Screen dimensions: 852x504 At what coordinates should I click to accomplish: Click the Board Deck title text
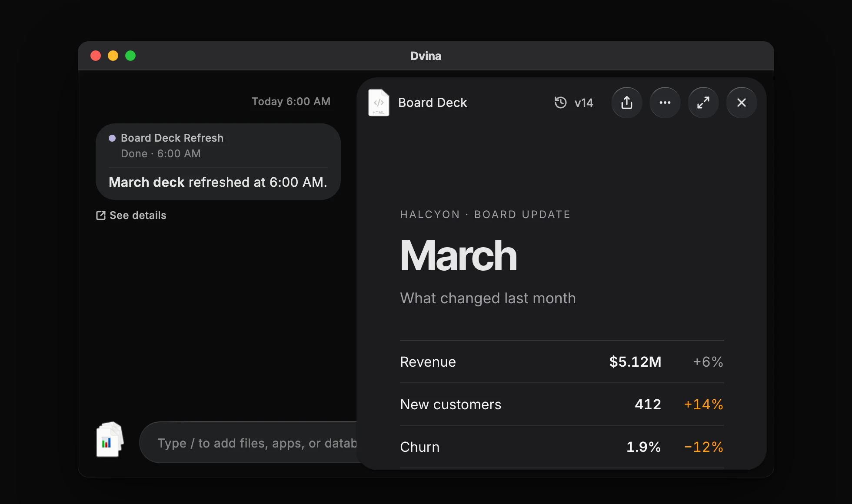point(433,103)
